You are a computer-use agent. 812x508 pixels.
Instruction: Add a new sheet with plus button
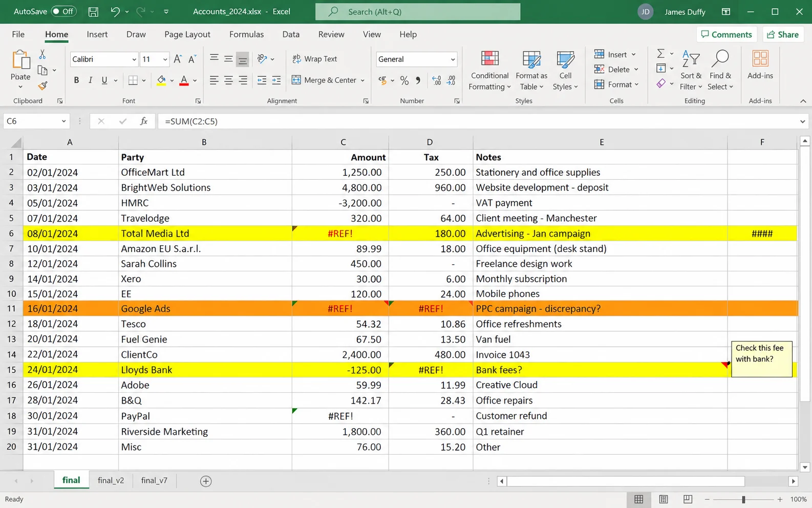(206, 481)
